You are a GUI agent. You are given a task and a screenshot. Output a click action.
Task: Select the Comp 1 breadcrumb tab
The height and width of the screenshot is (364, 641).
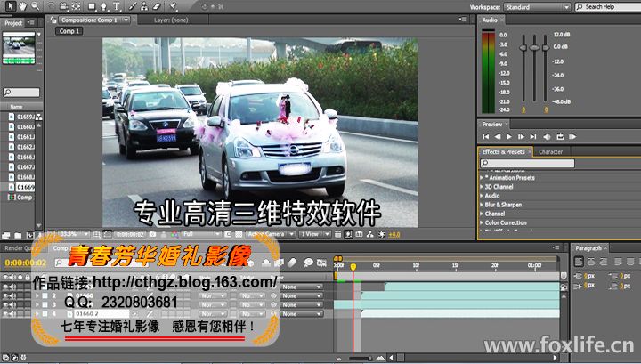click(69, 31)
